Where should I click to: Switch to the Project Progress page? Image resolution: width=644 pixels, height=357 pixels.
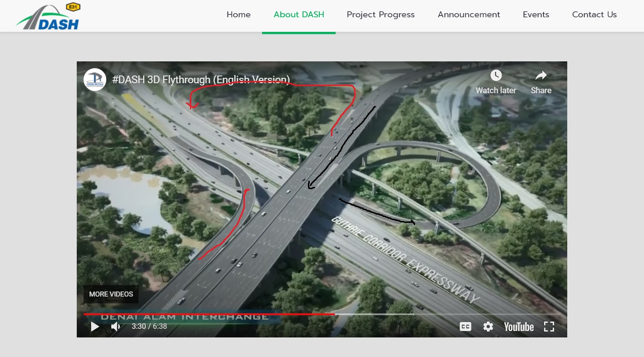tap(381, 15)
